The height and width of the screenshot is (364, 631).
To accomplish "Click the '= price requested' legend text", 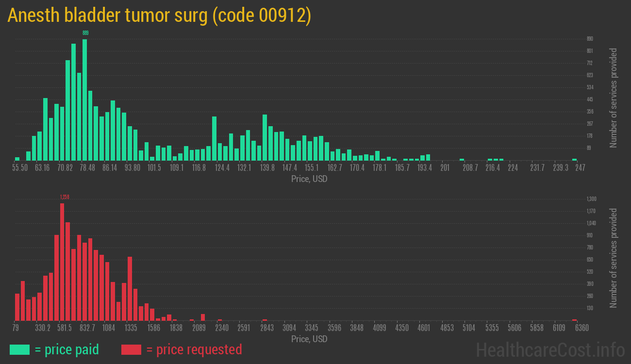I will point(194,349).
